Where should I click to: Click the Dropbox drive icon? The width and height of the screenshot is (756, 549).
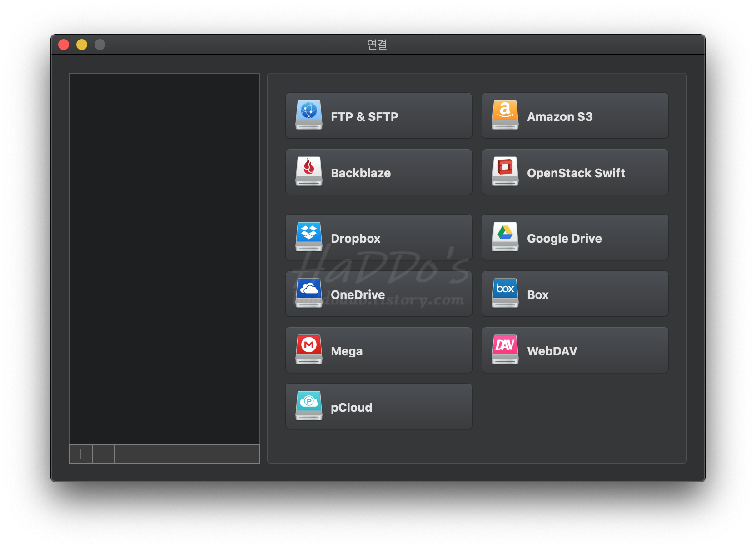[309, 237]
